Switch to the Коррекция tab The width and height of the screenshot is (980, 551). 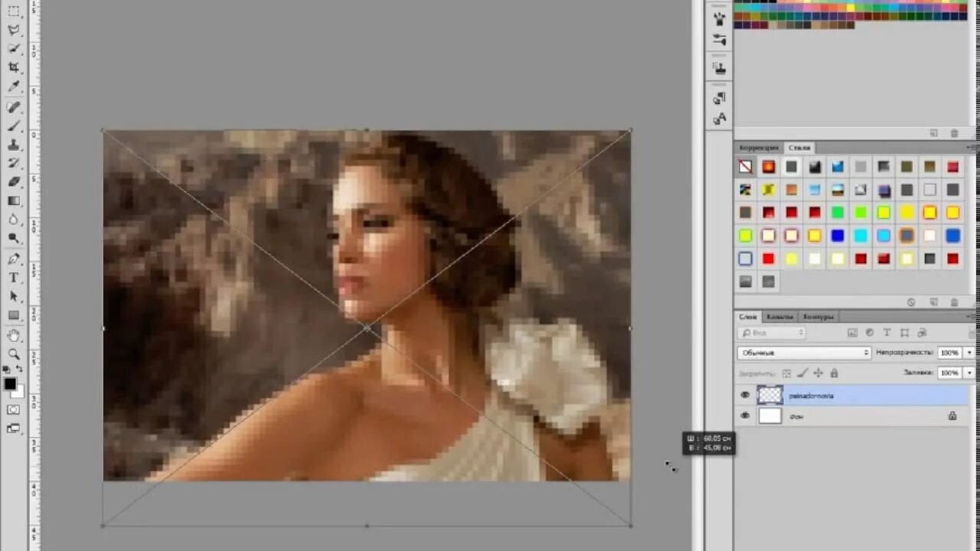pyautogui.click(x=759, y=148)
